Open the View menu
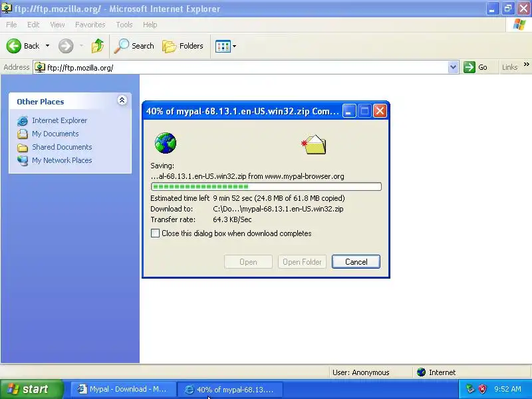Screen dimensions: 532x399 (x=57, y=25)
